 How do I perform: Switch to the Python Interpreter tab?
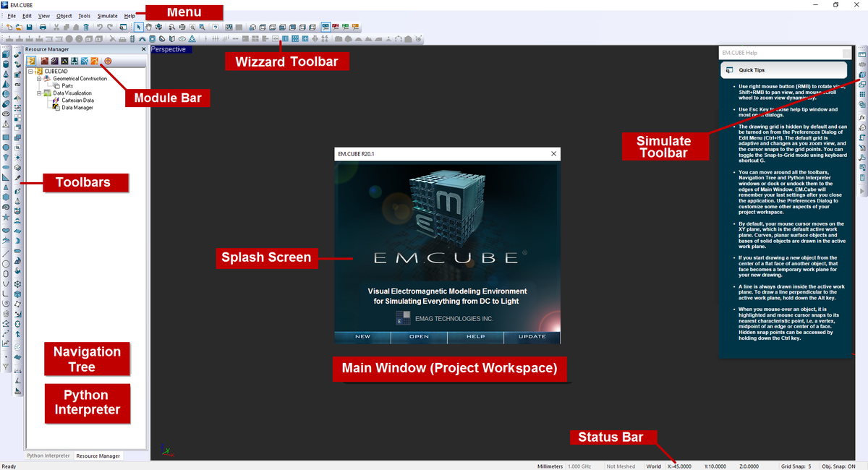click(48, 456)
